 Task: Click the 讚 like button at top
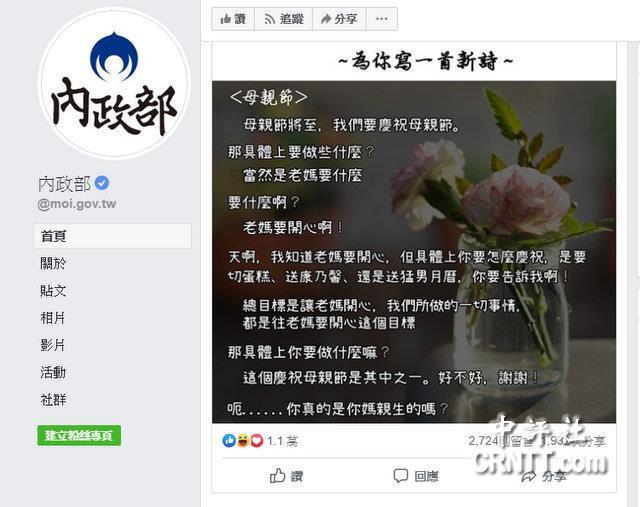[233, 19]
